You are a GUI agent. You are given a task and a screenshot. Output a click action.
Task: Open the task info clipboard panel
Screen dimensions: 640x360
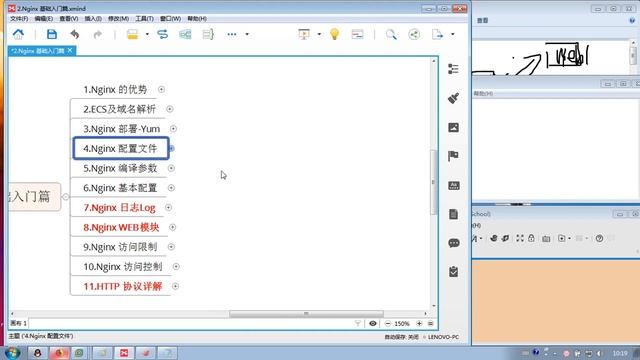453,272
